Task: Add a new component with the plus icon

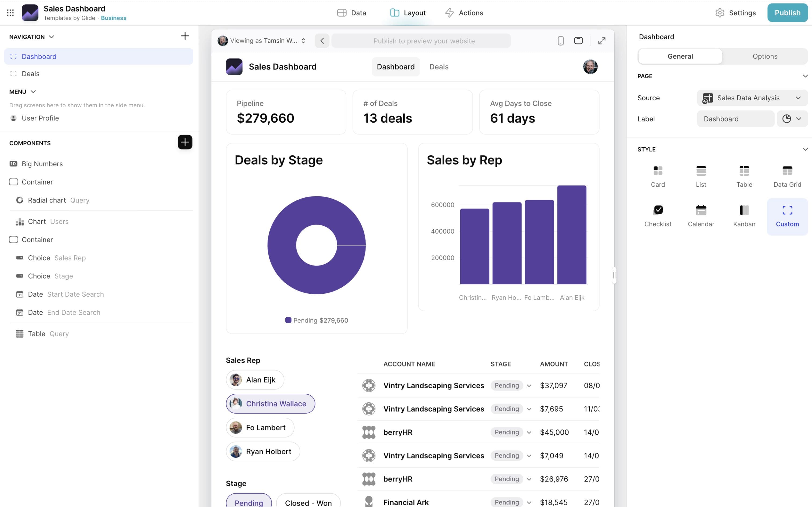Action: 185,142
